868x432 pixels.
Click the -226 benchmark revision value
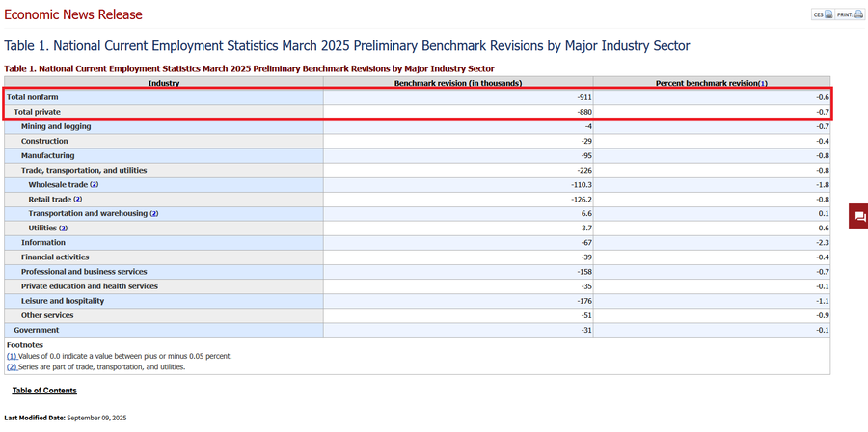[584, 171]
